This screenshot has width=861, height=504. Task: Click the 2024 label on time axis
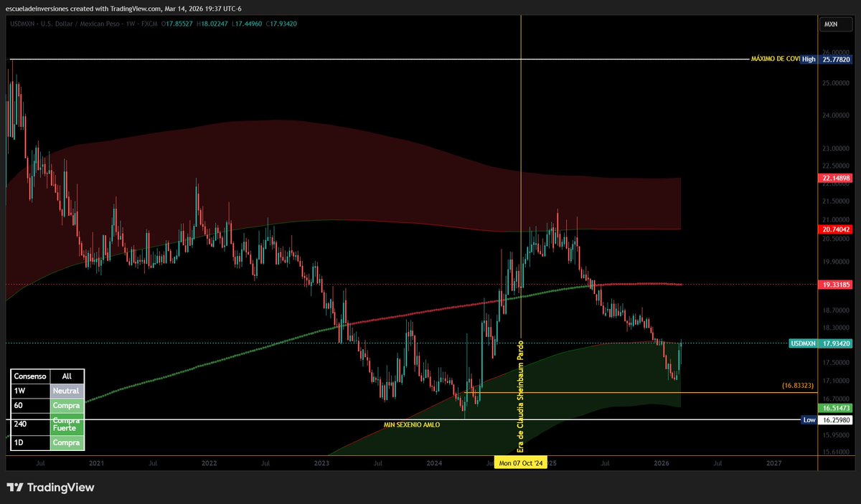(434, 464)
